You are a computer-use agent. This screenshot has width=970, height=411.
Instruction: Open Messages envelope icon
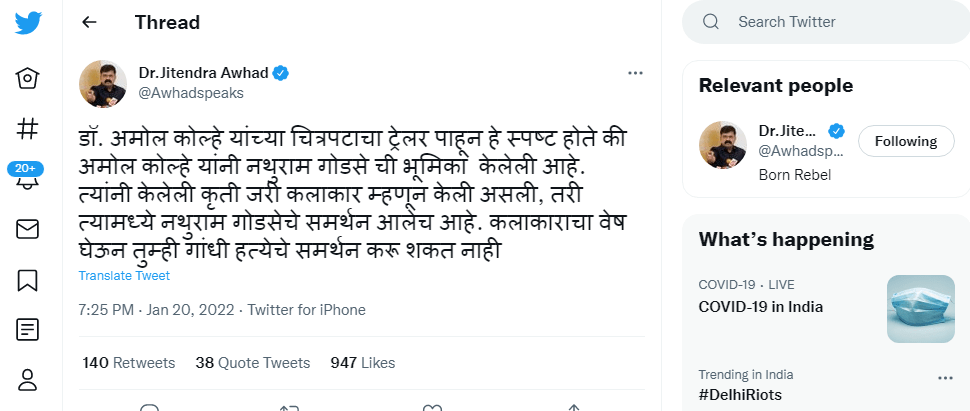[28, 230]
